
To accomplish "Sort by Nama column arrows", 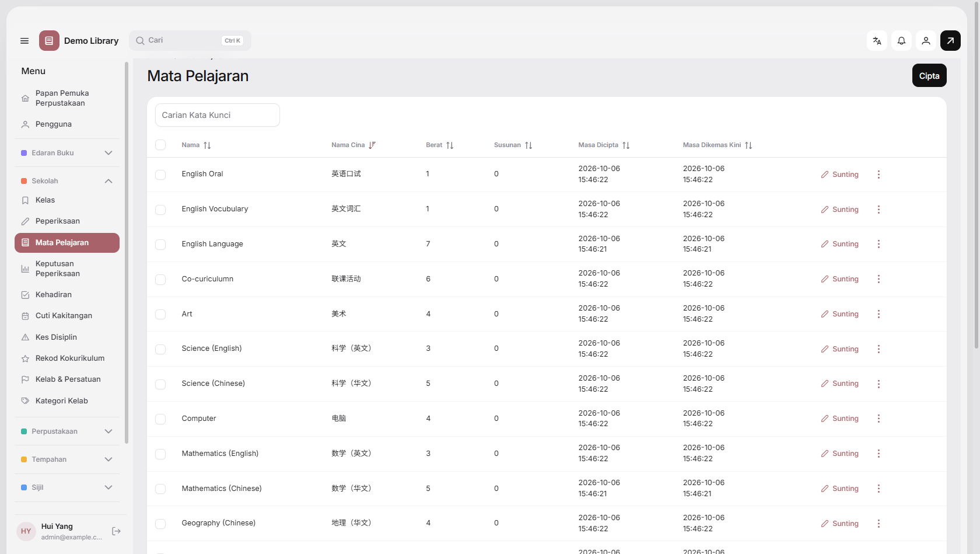I will [x=207, y=145].
